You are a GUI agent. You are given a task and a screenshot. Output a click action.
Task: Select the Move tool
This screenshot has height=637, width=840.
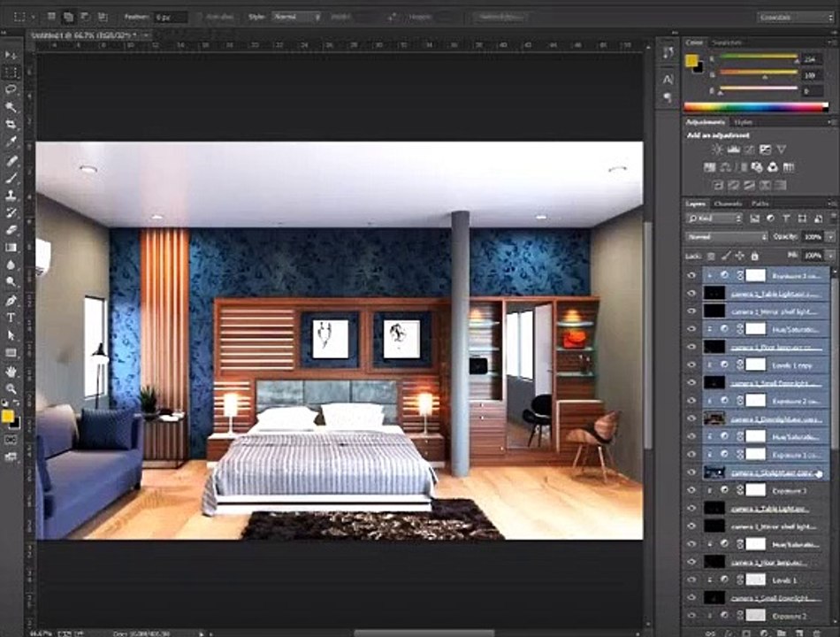pyautogui.click(x=11, y=55)
